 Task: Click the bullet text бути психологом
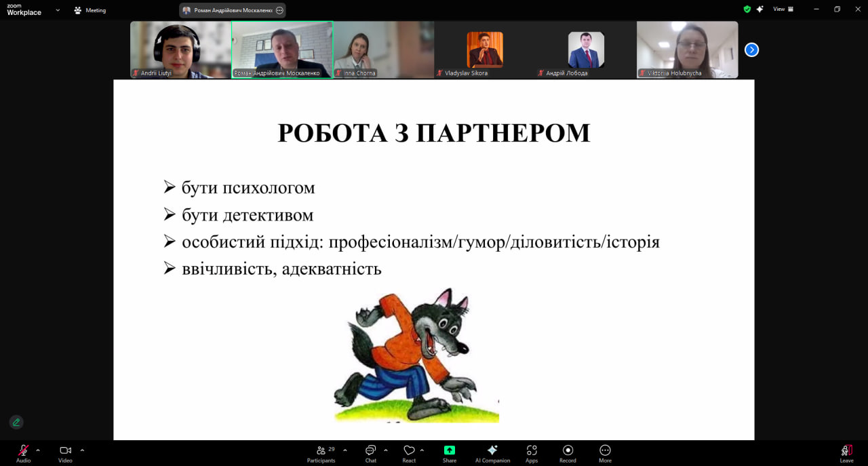pyautogui.click(x=248, y=187)
